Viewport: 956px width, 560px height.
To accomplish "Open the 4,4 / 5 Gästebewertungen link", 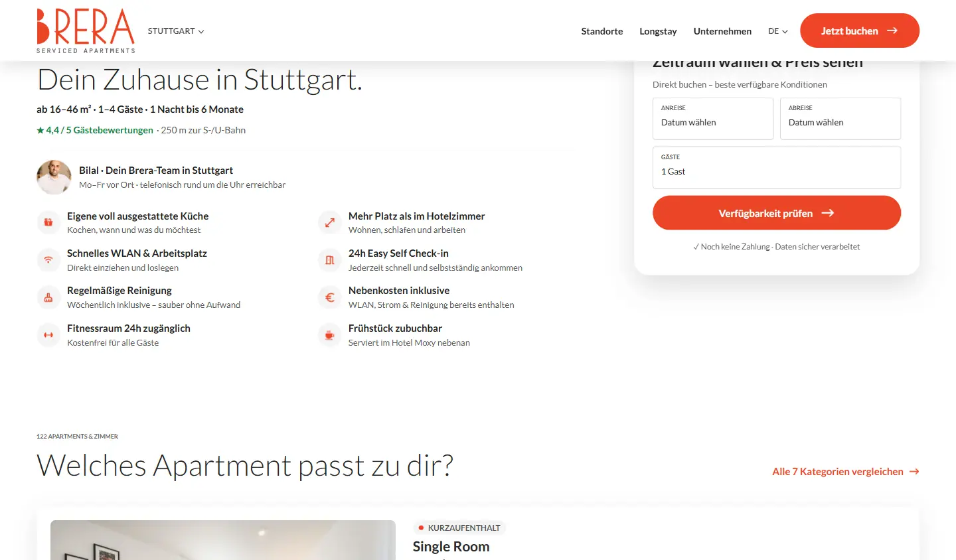I will point(95,130).
